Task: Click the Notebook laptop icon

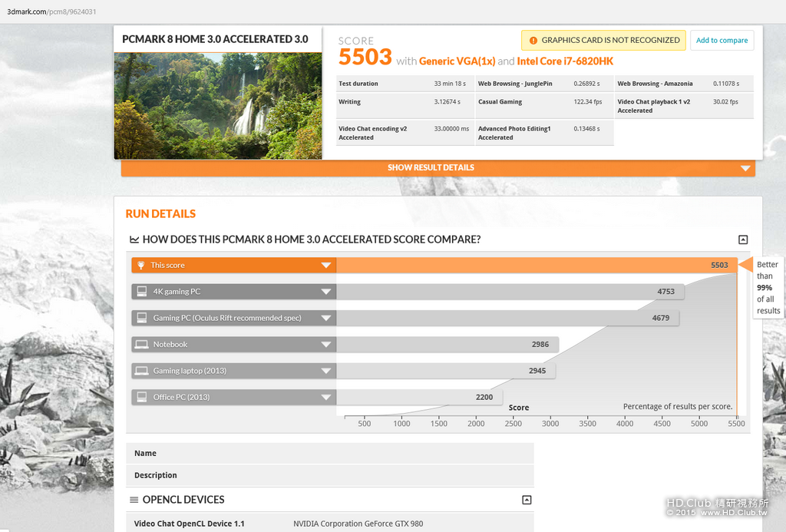Action: point(142,345)
